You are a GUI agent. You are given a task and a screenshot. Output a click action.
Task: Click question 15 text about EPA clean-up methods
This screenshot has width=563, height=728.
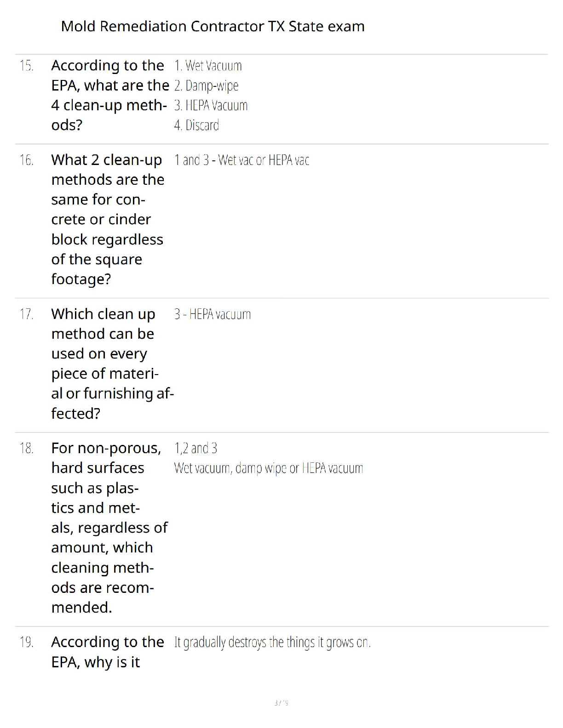110,95
